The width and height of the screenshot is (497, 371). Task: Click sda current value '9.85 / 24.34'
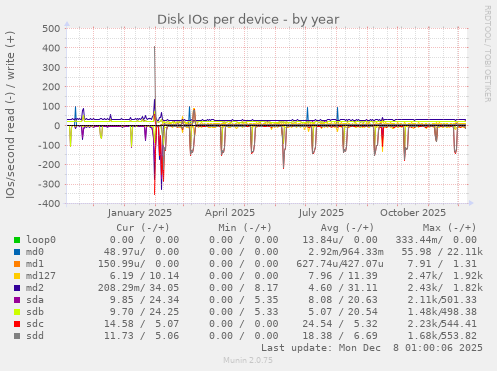144,300
